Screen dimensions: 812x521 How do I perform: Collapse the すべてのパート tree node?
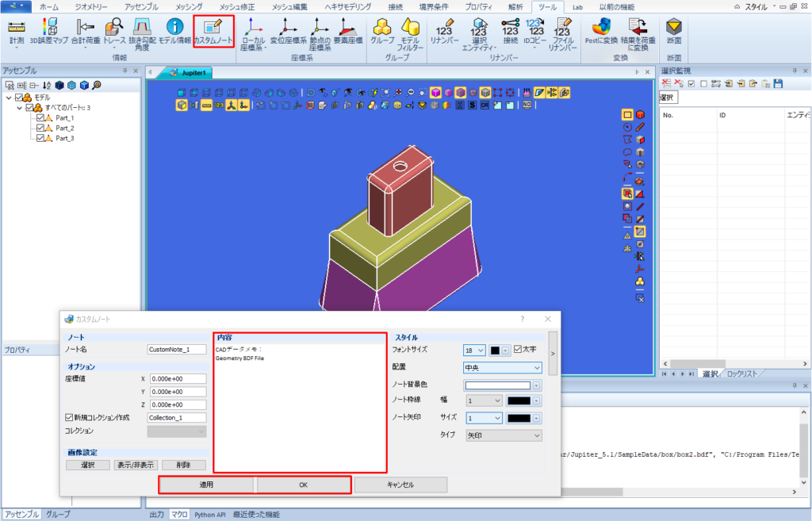(x=20, y=108)
